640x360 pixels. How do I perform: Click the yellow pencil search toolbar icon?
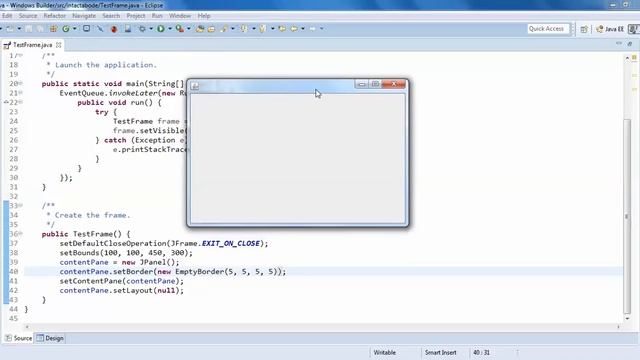click(x=224, y=29)
